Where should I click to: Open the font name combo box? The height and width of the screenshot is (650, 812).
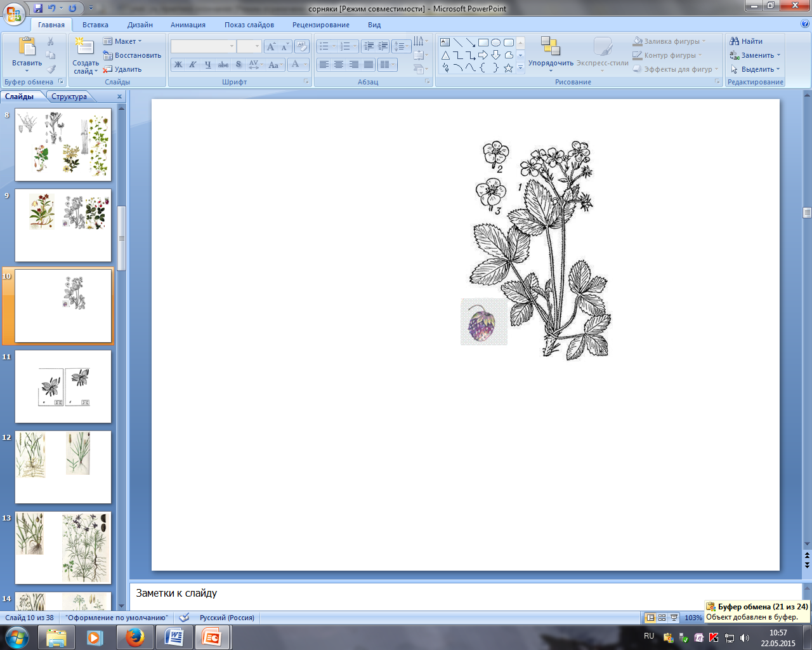[203, 46]
